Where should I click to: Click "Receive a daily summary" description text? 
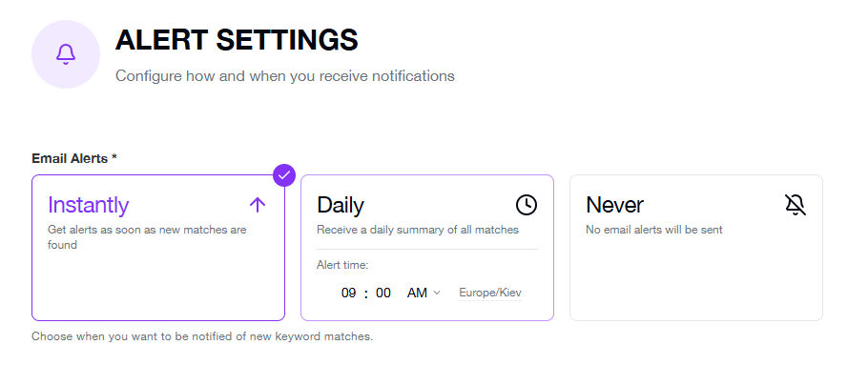418,230
